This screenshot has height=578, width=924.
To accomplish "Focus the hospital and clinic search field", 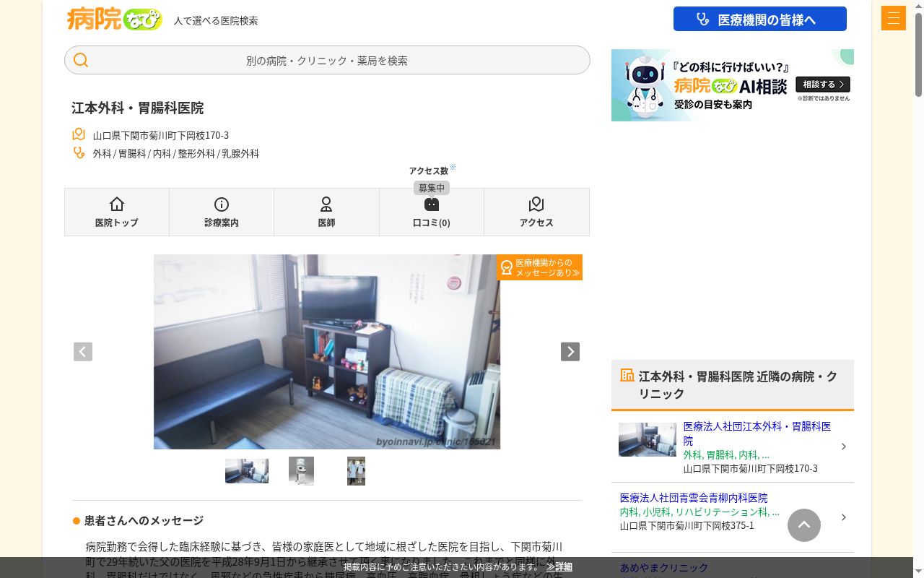I will coord(327,60).
